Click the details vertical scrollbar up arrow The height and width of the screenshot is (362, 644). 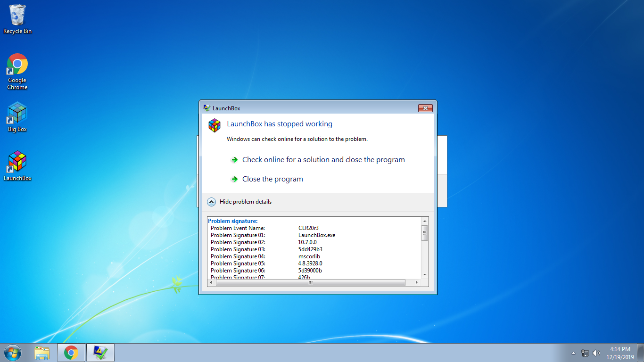point(425,221)
